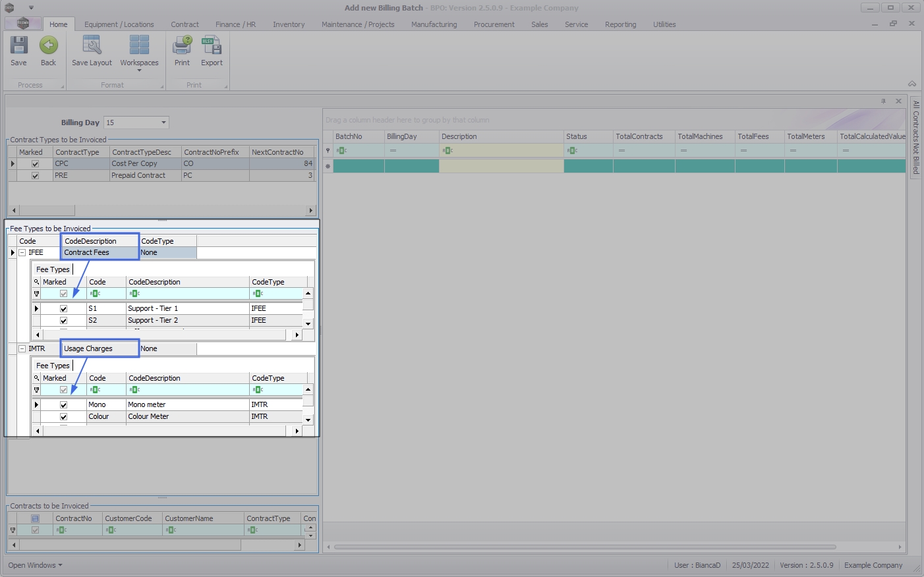Open the Contract ribbon tab
The height and width of the screenshot is (577, 924).
pos(185,24)
